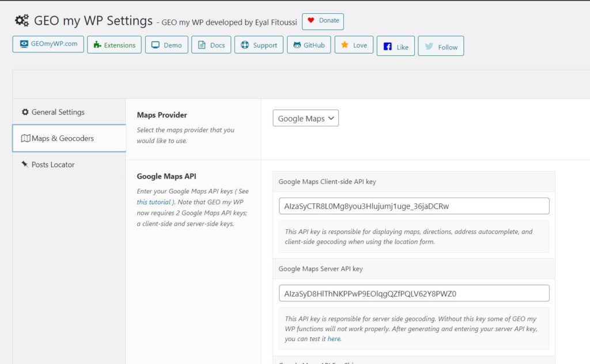Click the heart icon on Donate button
The height and width of the screenshot is (364, 590).
pyautogui.click(x=311, y=20)
